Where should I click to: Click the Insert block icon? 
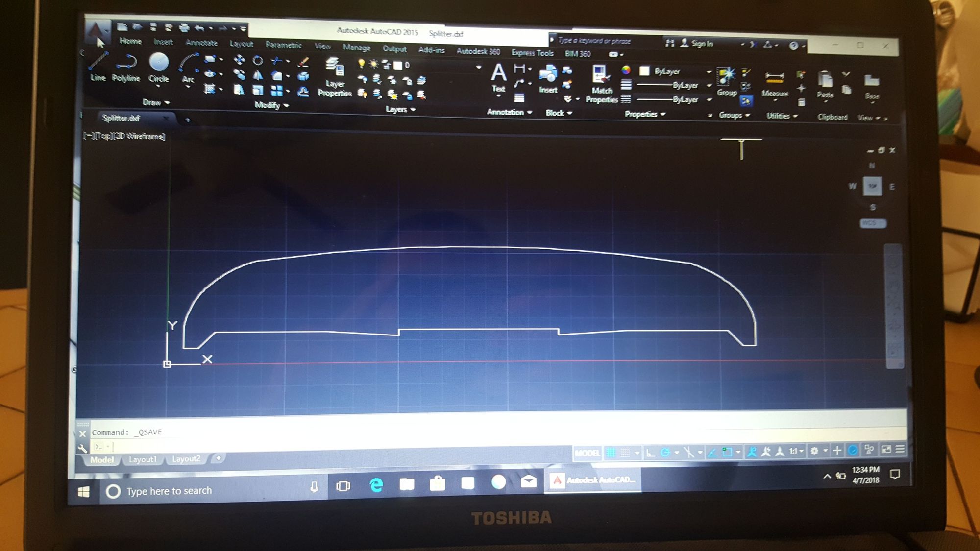tap(548, 79)
